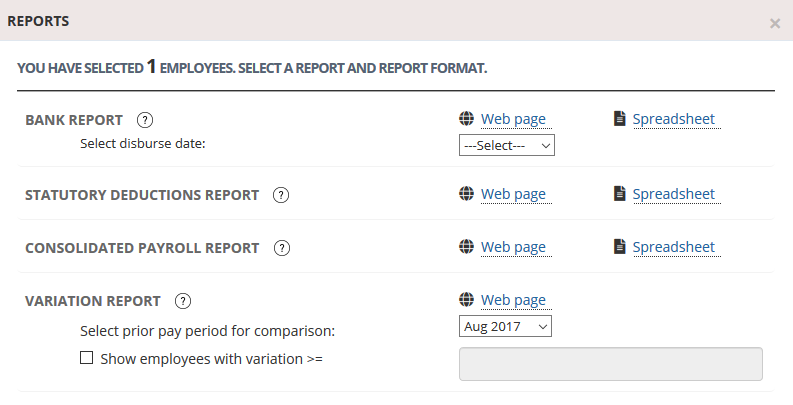Click globe icon for Variation Report
Viewport: 793px width, 405px height.
[466, 300]
